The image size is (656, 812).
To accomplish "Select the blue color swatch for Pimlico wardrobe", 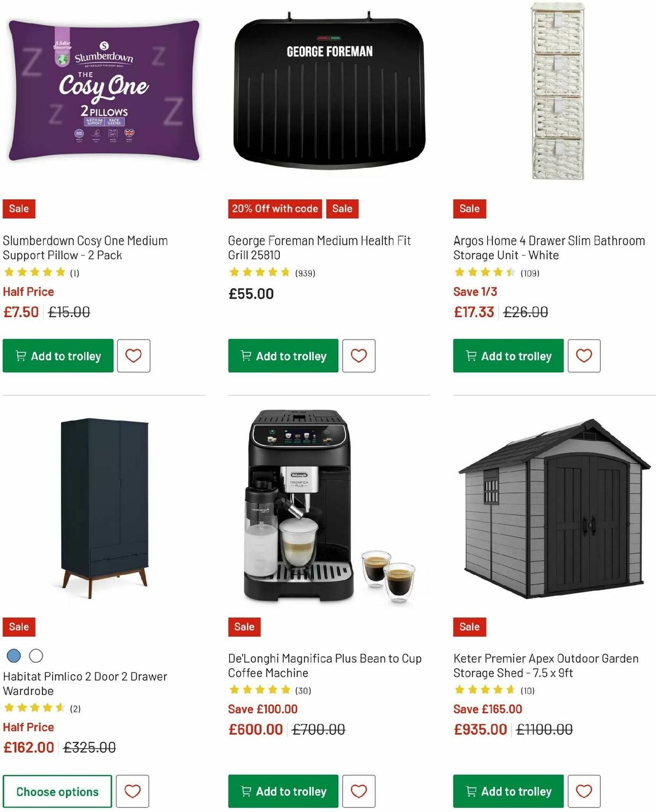I will click(x=12, y=656).
